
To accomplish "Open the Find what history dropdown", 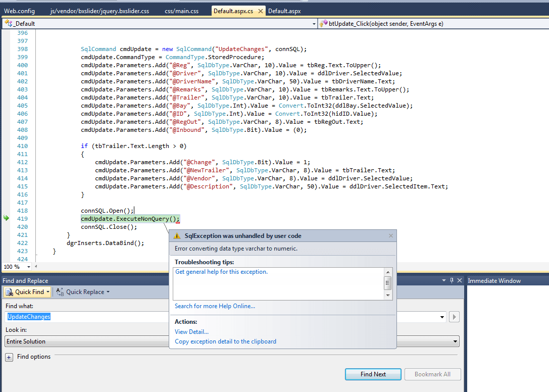I will pyautogui.click(x=442, y=317).
